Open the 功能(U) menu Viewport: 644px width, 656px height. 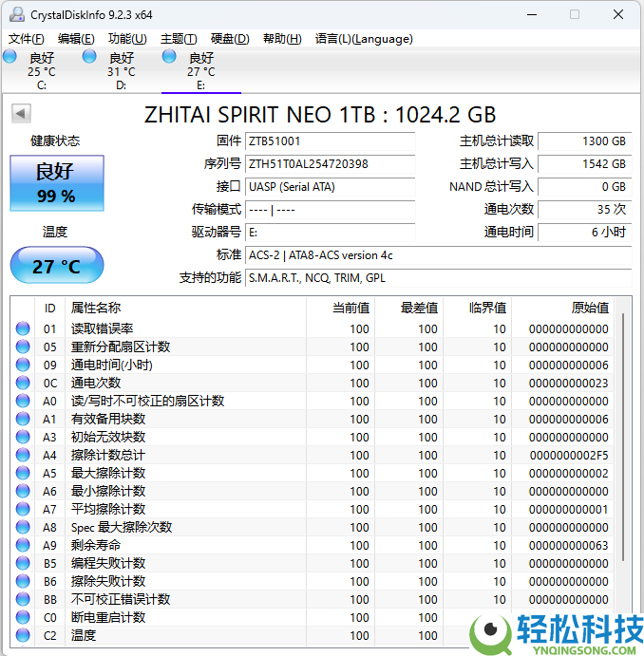(x=127, y=39)
